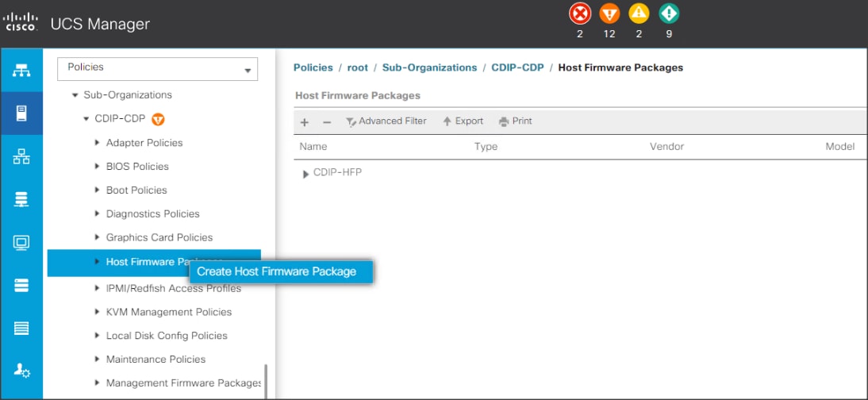Click the Export arrow icon
Viewport: 868px width, 400px height.
tap(447, 121)
